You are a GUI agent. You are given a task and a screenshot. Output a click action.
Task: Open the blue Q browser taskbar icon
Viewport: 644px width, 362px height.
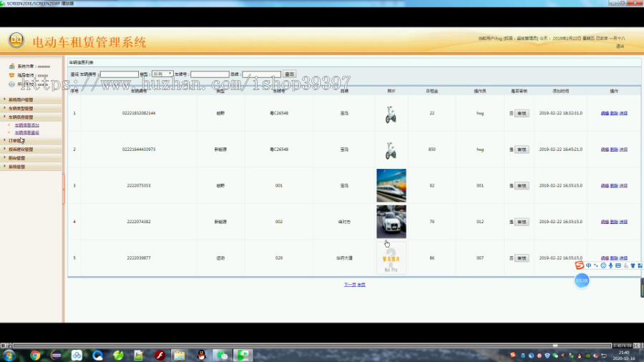97,356
